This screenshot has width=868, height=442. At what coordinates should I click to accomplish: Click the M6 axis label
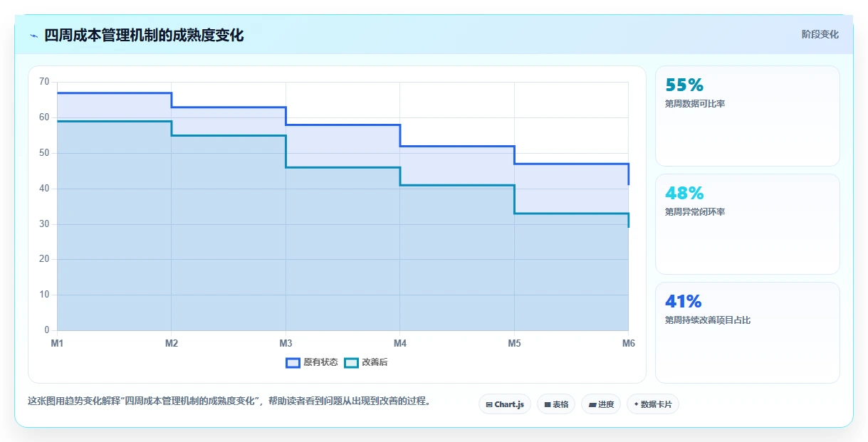(x=628, y=343)
